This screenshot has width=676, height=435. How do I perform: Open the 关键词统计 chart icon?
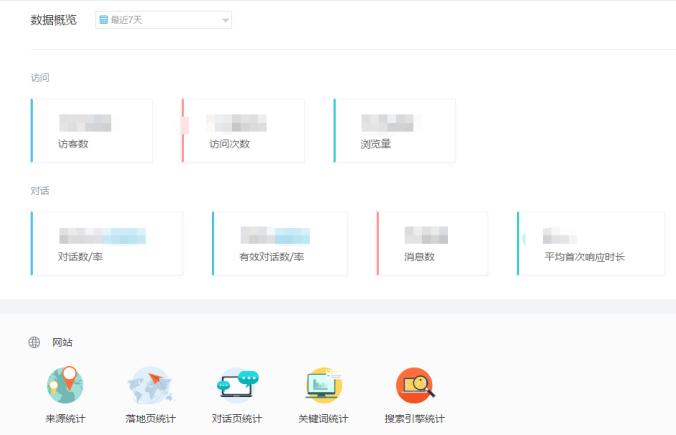pyautogui.click(x=323, y=385)
